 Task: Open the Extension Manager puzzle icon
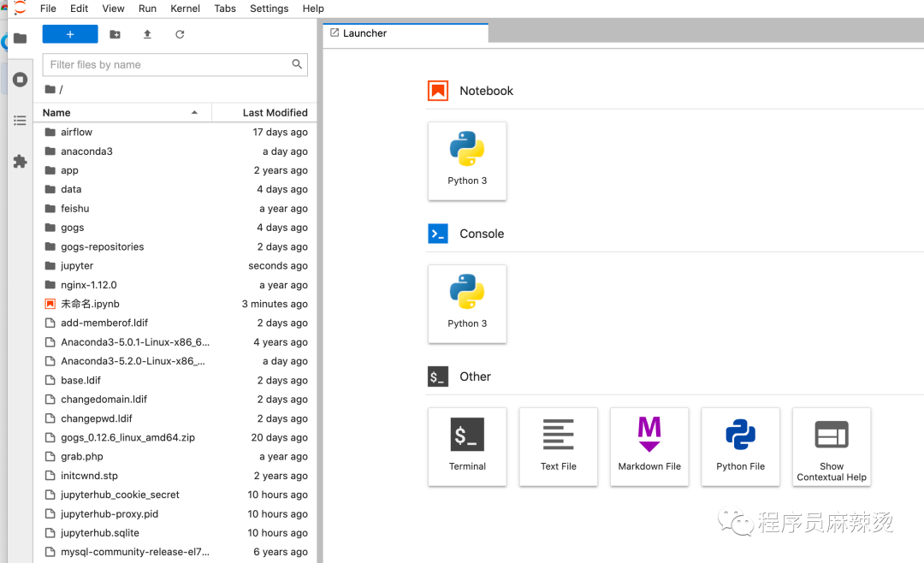[x=20, y=162]
